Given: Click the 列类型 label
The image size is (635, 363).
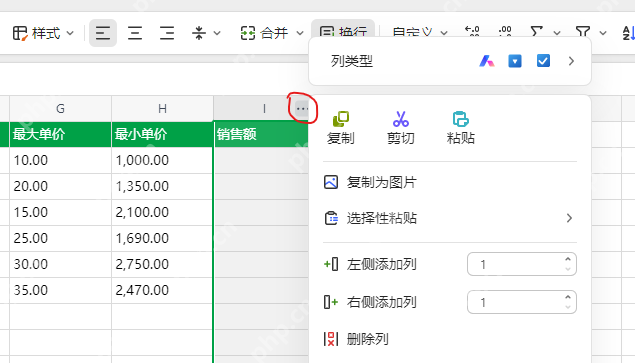Looking at the screenshot, I should [x=352, y=61].
